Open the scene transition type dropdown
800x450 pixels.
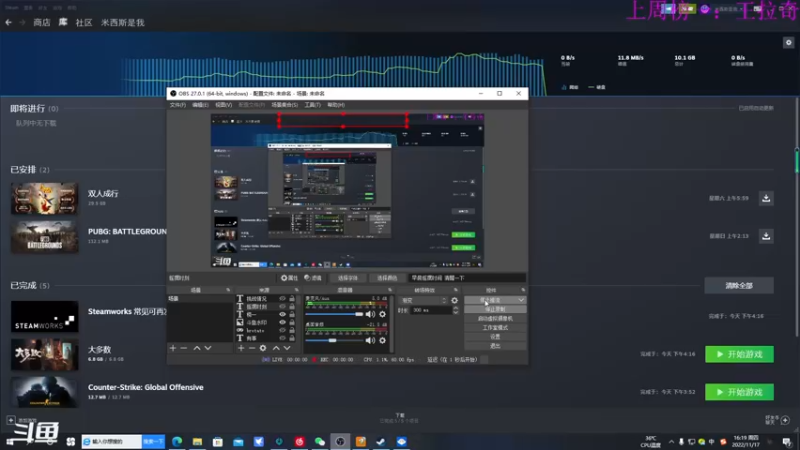(424, 301)
